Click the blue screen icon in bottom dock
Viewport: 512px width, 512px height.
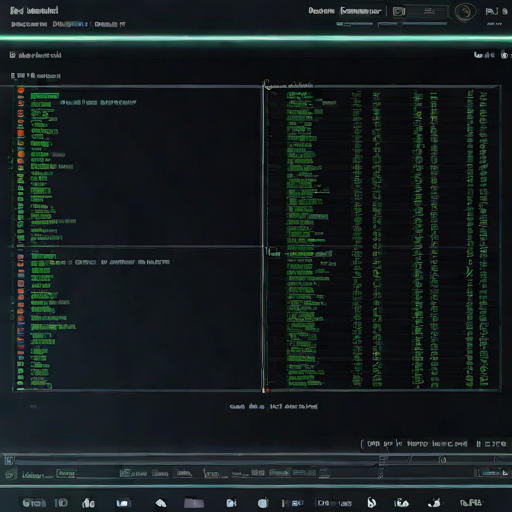tap(123, 503)
